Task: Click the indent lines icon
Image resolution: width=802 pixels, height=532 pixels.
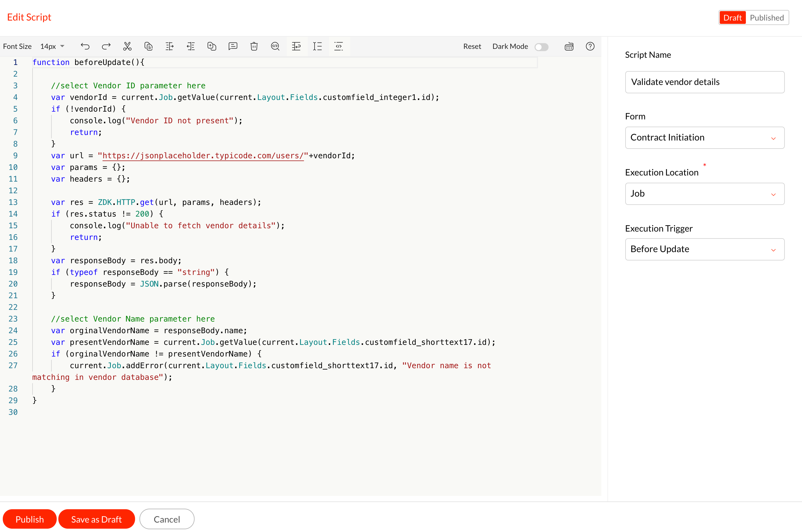Action: coord(170,46)
